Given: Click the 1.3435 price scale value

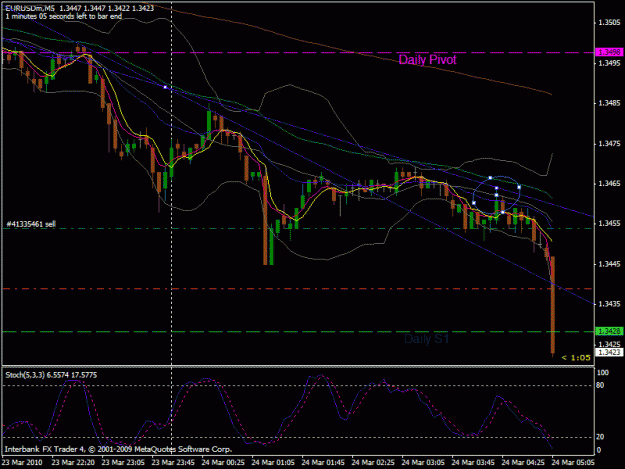Looking at the screenshot, I should pos(609,304).
